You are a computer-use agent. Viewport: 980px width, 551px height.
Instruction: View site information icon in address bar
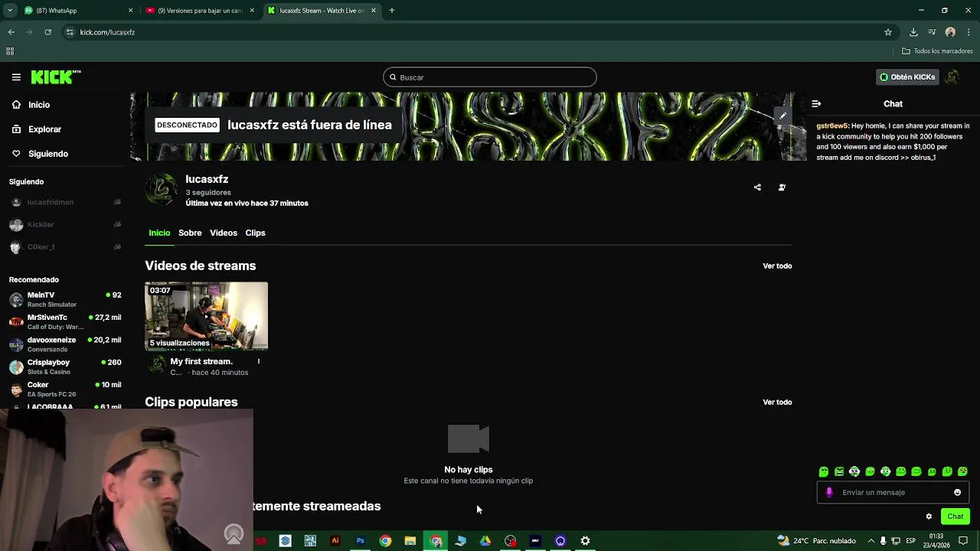coord(70,32)
